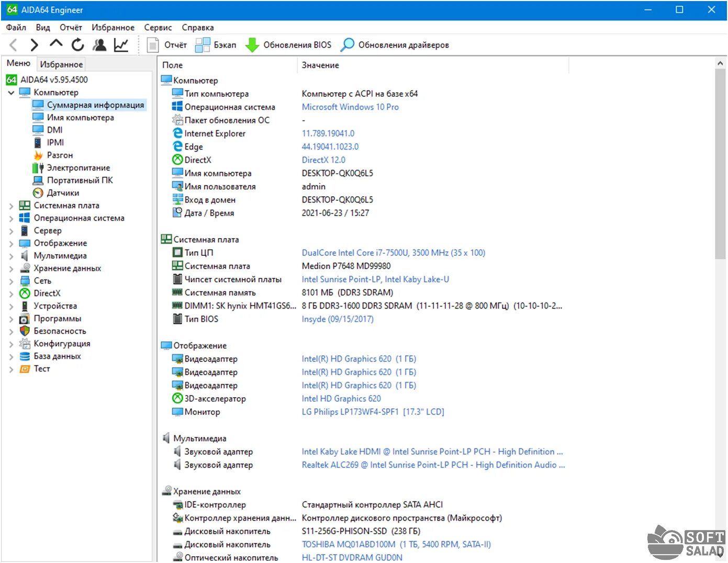The image size is (728, 563).
Task: Click AIDA64 v5.95.4500 root icon
Action: tap(12, 80)
